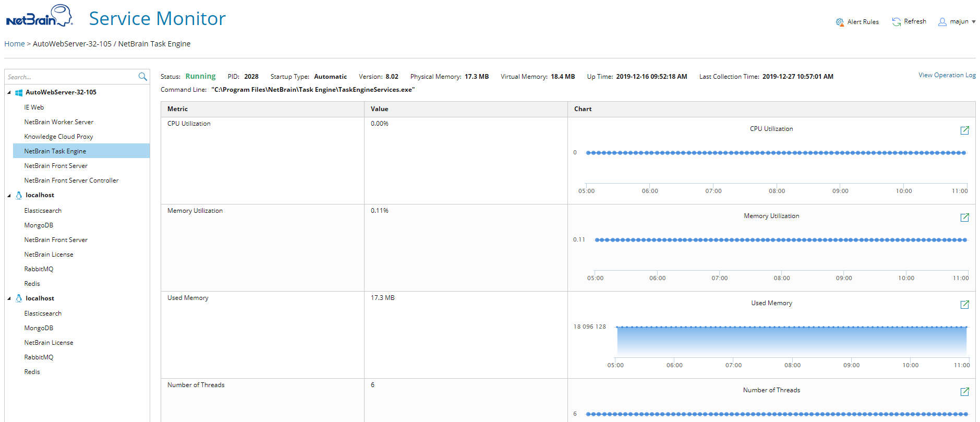Image resolution: width=980 pixels, height=422 pixels.
Task: Expand the Used Memory chart
Action: (965, 305)
